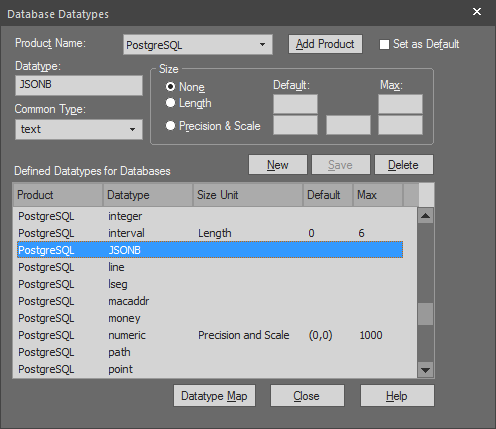496x429 pixels.
Task: Select the integer datatype row
Action: click(x=210, y=216)
